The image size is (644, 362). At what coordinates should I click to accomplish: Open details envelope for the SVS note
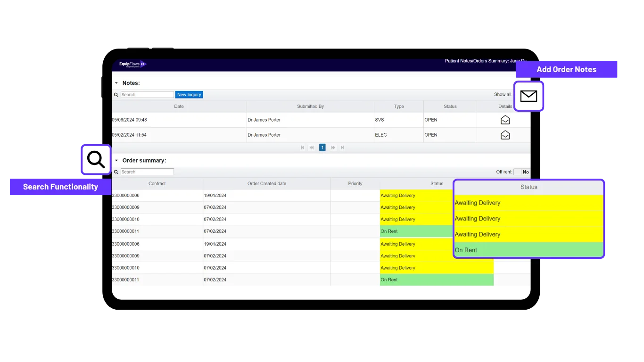pos(505,120)
